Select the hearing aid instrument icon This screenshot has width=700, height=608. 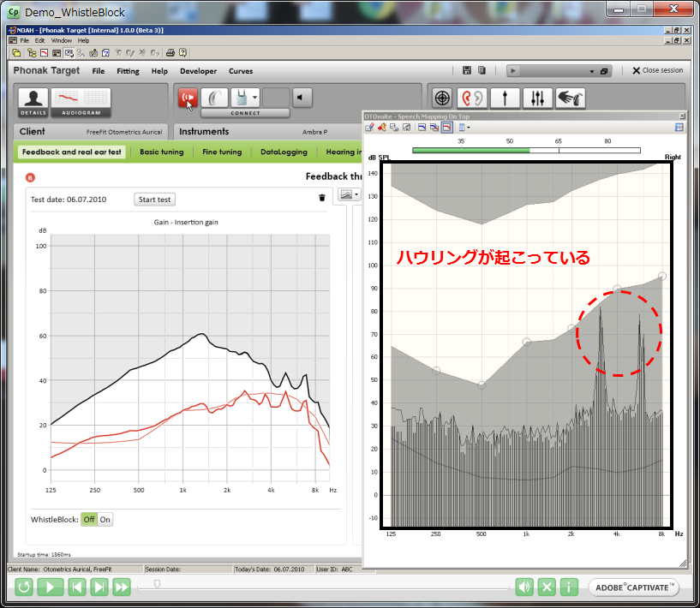215,98
